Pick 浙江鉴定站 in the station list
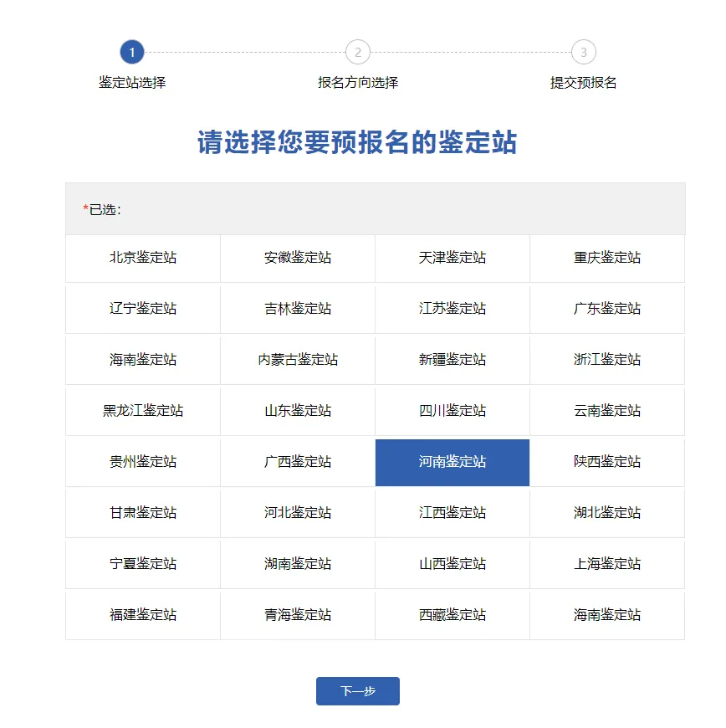This screenshot has height=728, width=726. click(x=607, y=360)
